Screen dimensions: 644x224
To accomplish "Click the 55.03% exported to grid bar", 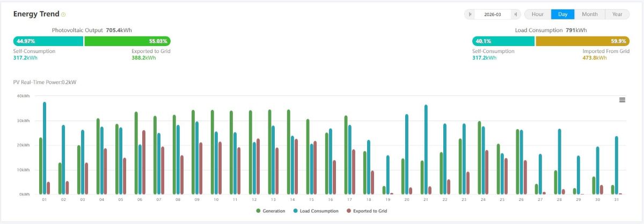I will (x=127, y=41).
